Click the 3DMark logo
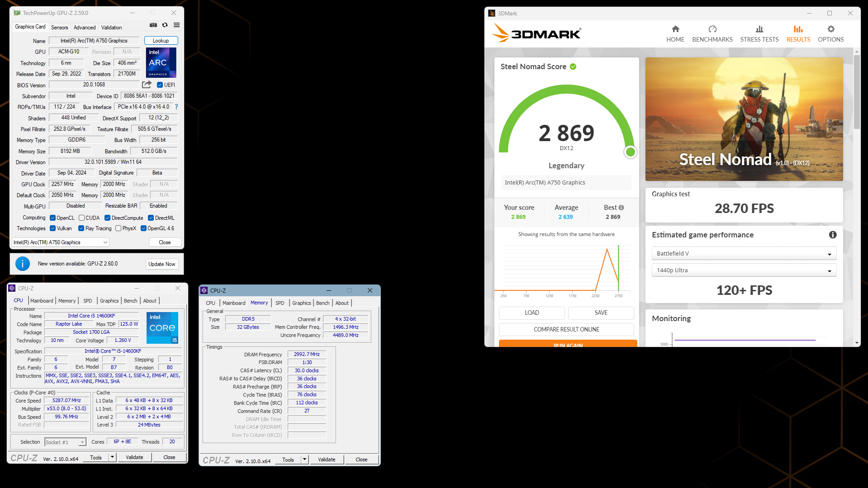Image resolution: width=868 pixels, height=488 pixels. (x=536, y=33)
